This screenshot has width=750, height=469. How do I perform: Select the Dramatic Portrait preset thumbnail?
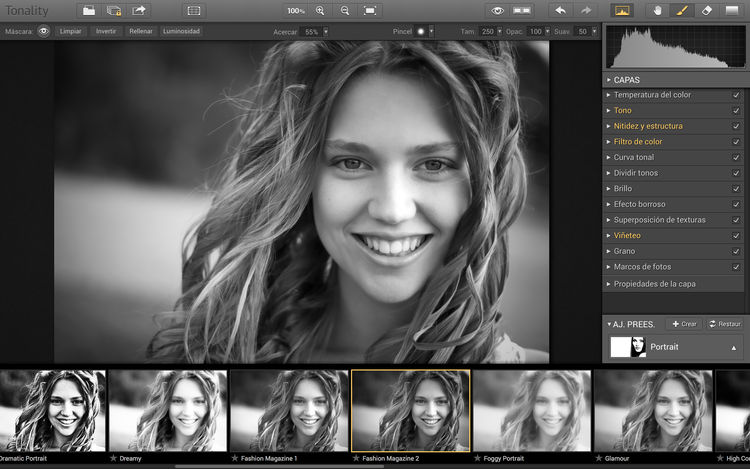point(53,411)
